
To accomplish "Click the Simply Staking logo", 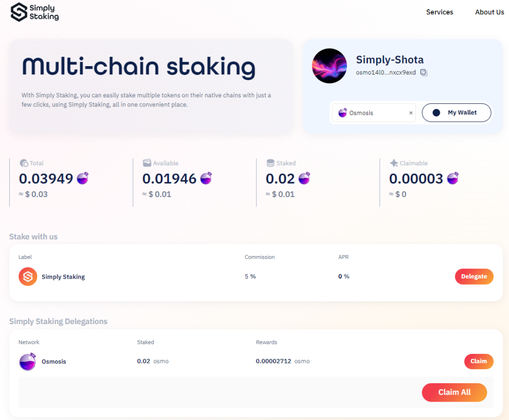I will [35, 12].
